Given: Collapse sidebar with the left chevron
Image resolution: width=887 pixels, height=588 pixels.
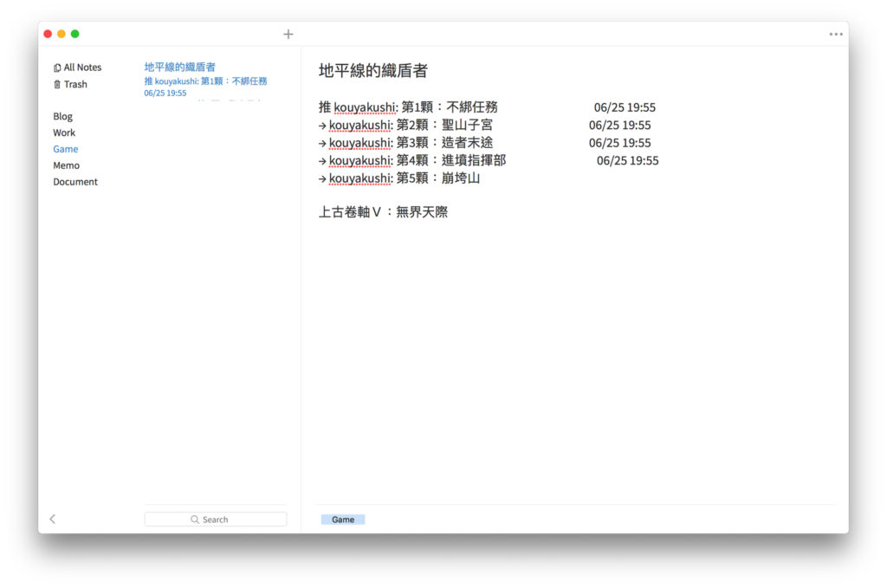Looking at the screenshot, I should pyautogui.click(x=53, y=519).
